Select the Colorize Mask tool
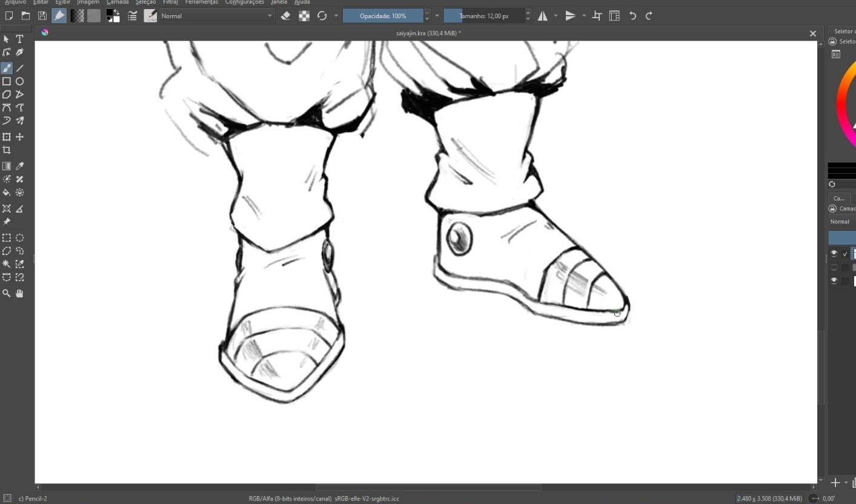This screenshot has width=856, height=504. 7,179
